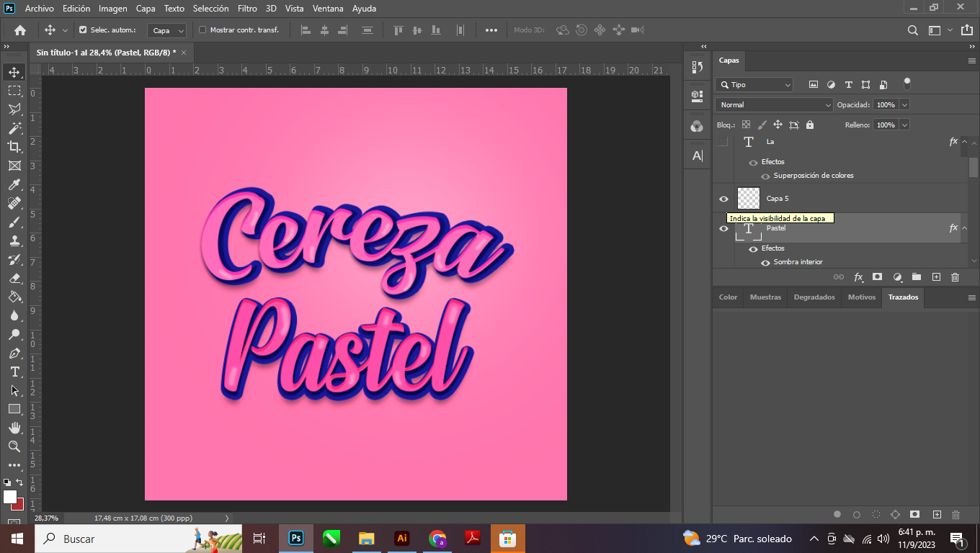
Task: Toggle layer filtering on/off switch
Action: tap(907, 84)
